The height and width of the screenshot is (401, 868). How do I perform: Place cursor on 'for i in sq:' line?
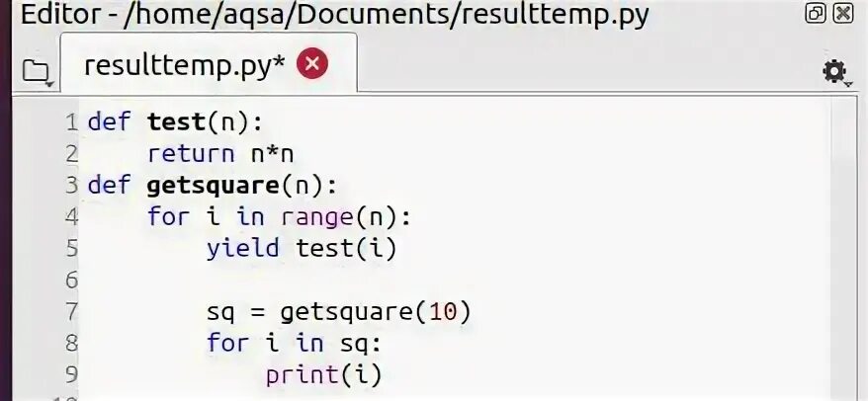293,344
